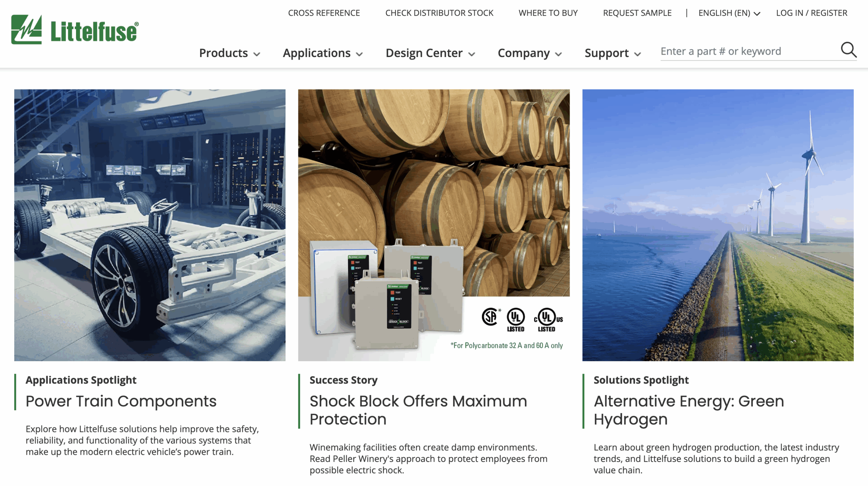Click the cULus Listed mark

click(548, 319)
